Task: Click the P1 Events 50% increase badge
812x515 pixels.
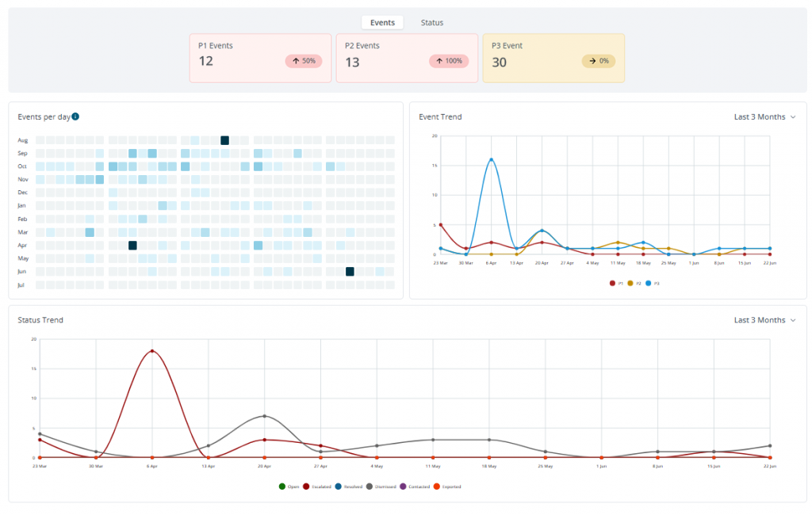Action: (304, 61)
